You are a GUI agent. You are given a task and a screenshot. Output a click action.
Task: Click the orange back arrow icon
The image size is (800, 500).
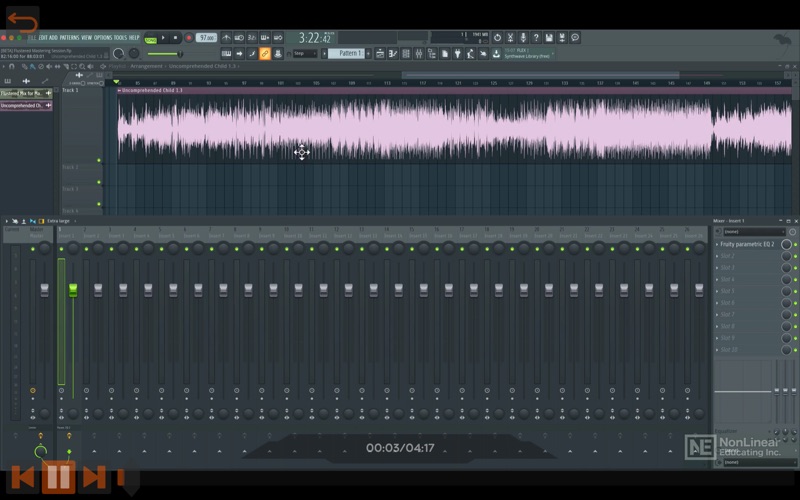pos(21,20)
